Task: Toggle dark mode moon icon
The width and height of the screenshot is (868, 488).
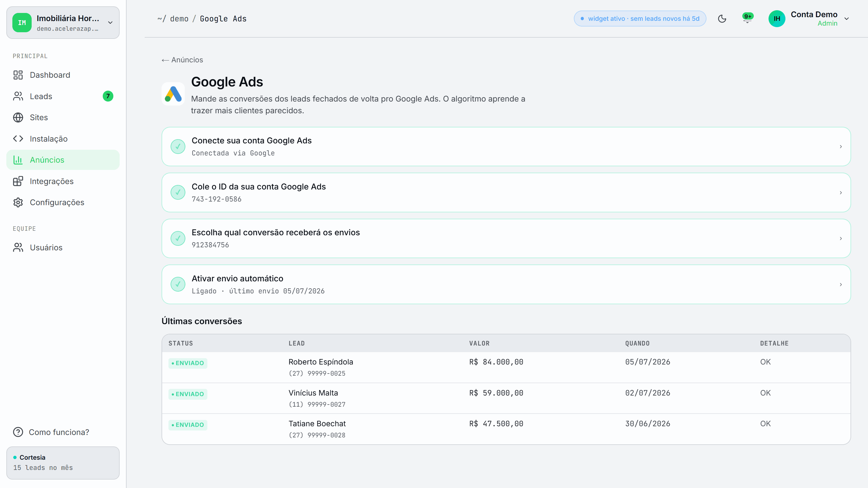Action: click(x=722, y=18)
